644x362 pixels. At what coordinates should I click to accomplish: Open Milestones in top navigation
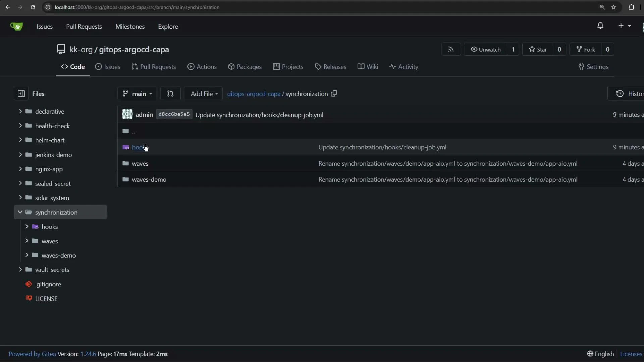(130, 26)
